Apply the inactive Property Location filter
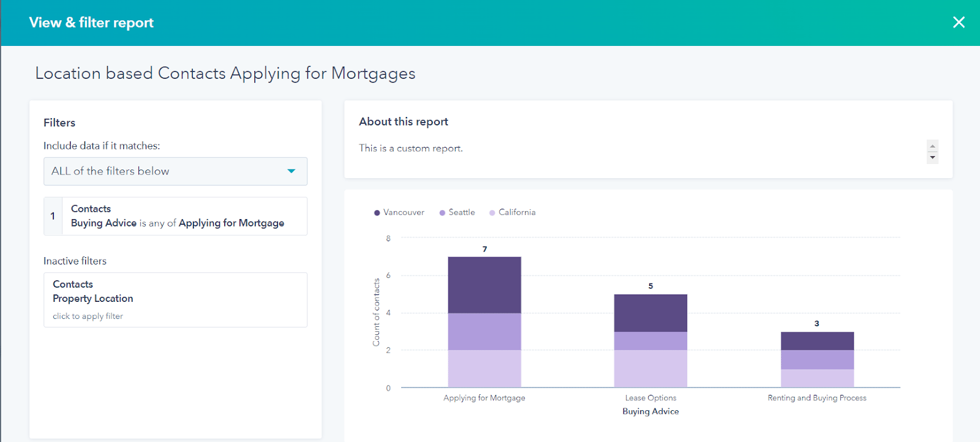Screen dimensions: 980x442 [x=175, y=299]
